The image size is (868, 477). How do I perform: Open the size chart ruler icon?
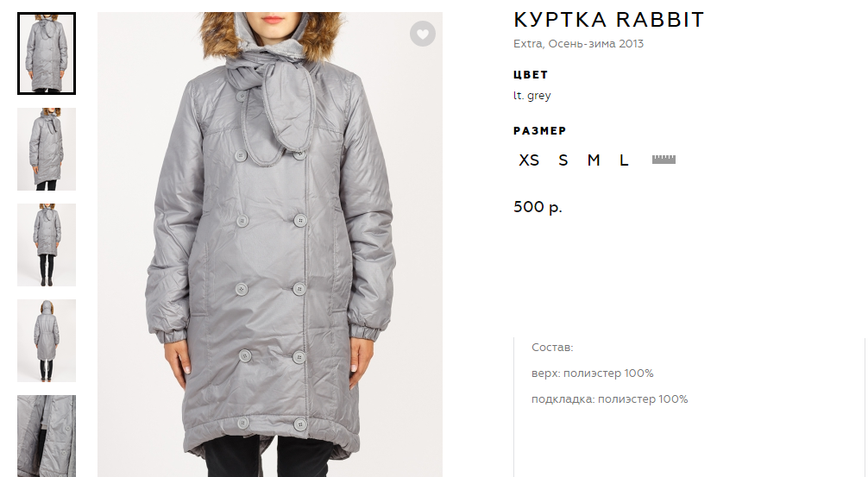(x=664, y=160)
